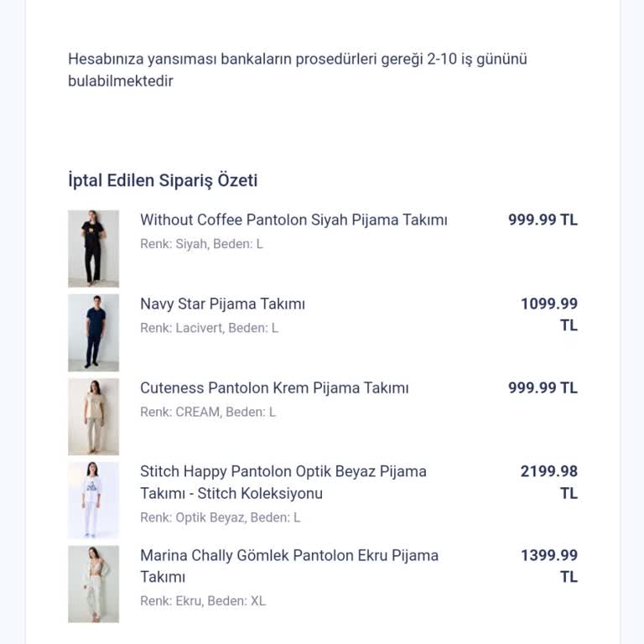Click the İptal Edilen Sipariş Özeti heading
The image size is (644, 644).
163,180
